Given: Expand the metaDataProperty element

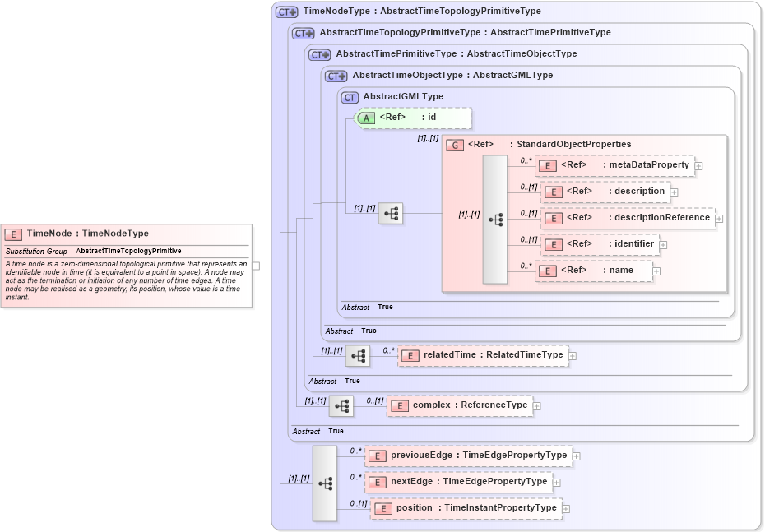Looking at the screenshot, I should (698, 166).
